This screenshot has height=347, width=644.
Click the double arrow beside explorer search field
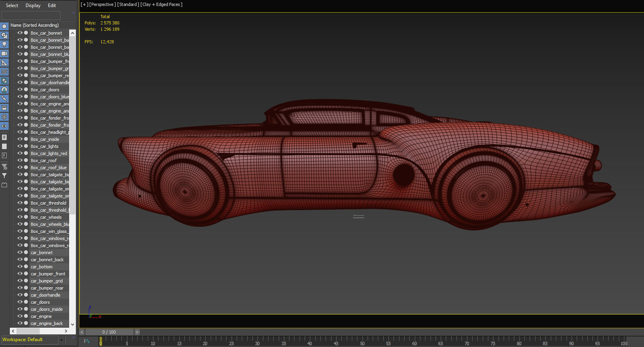[x=73, y=13]
